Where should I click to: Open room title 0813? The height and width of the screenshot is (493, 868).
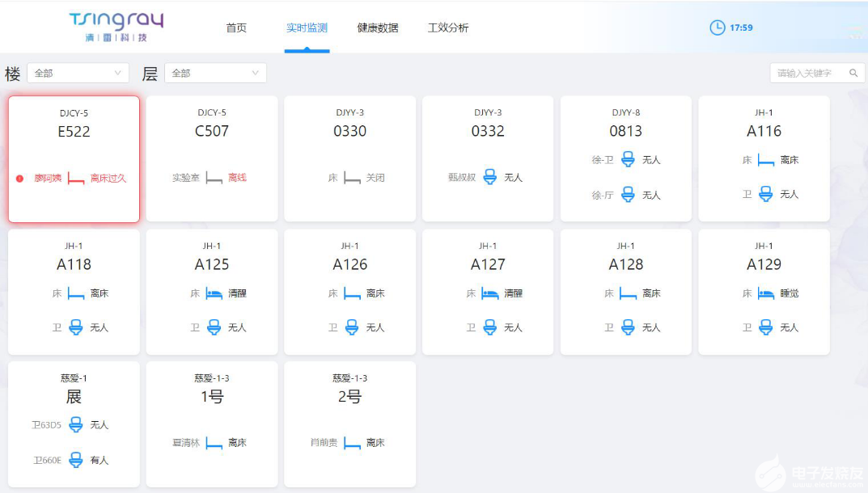pos(625,131)
